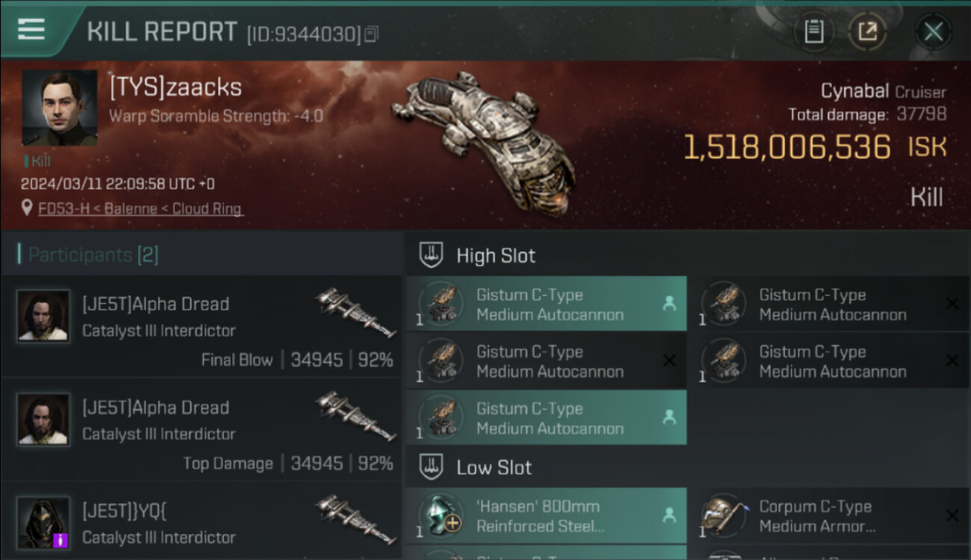The image size is (971, 560).
Task: Click the }YQ{ pilot portrait
Action: point(43,523)
